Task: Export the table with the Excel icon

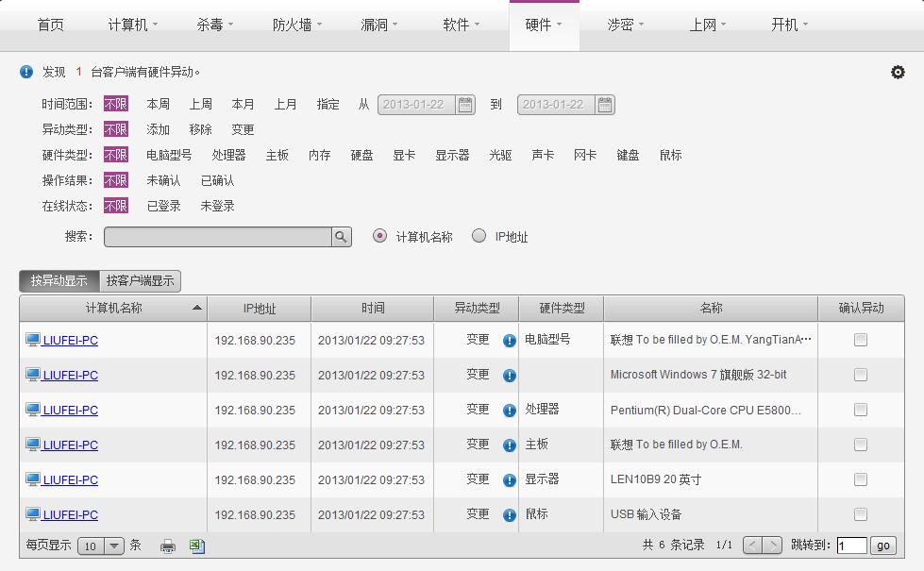Action: pyautogui.click(x=197, y=546)
